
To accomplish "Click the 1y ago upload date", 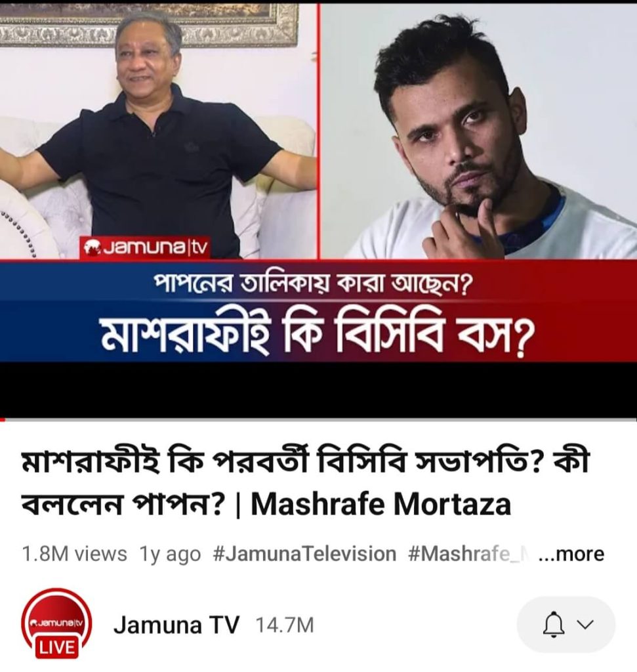I will click(170, 554).
